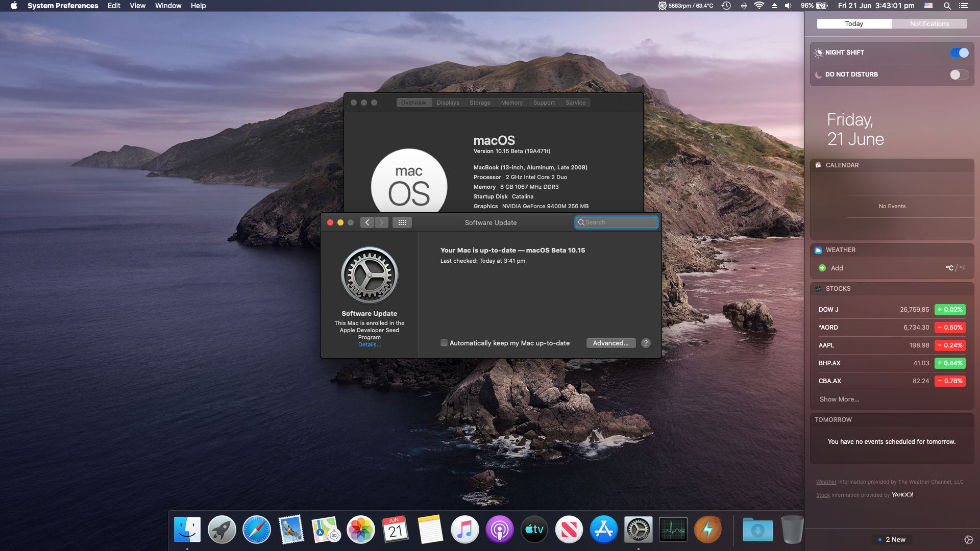The image size is (980, 551).
Task: Open Notification Center settings gear icon
Action: [968, 540]
